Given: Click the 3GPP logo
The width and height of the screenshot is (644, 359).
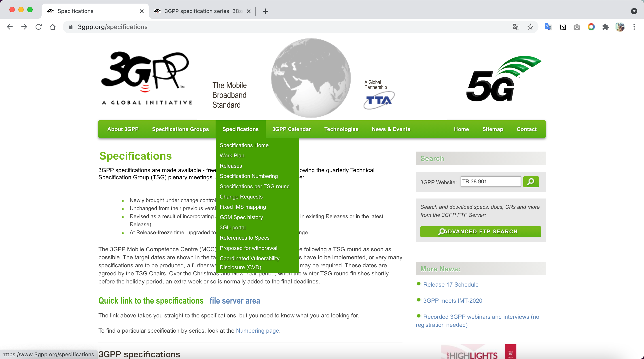Looking at the screenshot, I should point(147,78).
